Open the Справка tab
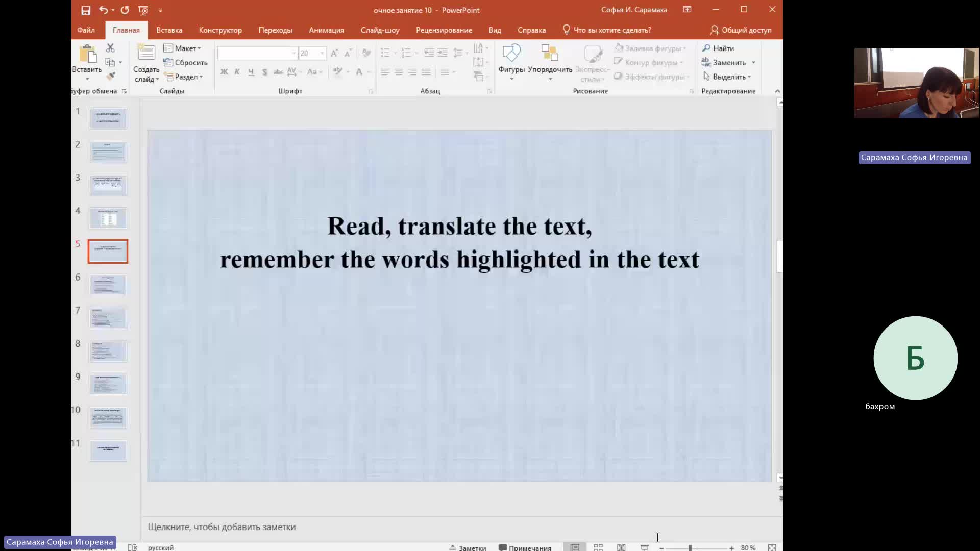 tap(531, 30)
